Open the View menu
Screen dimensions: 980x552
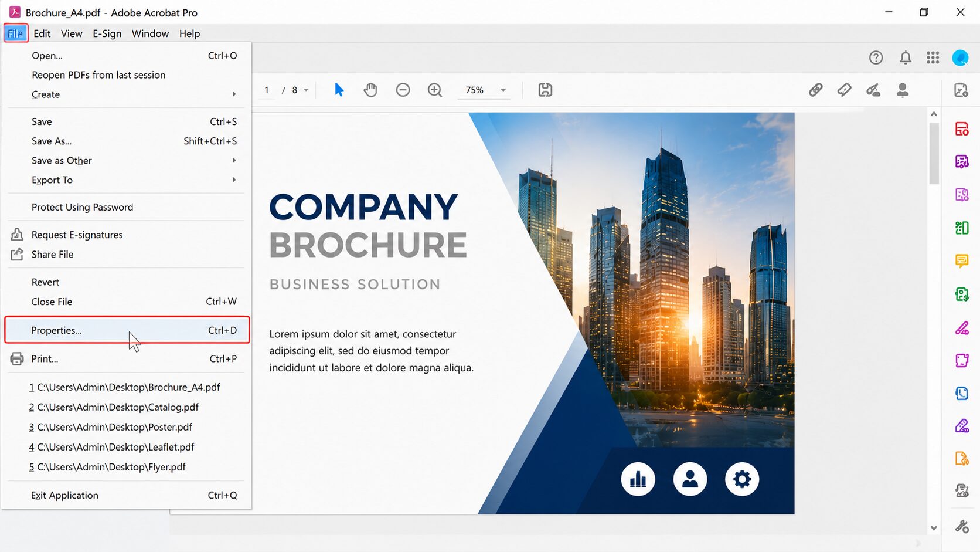click(x=72, y=33)
